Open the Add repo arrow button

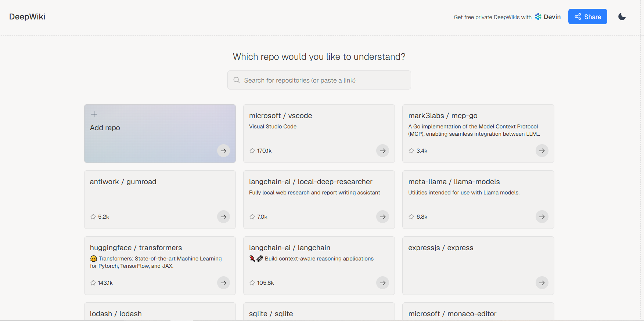point(223,151)
